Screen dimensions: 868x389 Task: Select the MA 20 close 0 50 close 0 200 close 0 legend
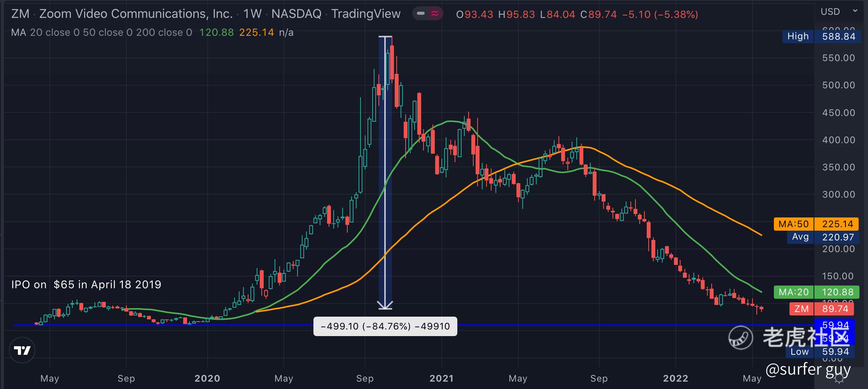(101, 32)
